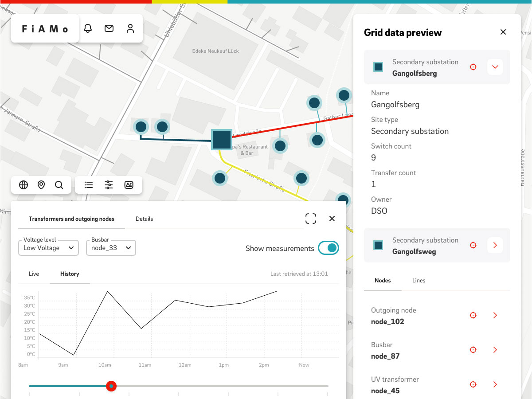Switch to the Details tab
532x399 pixels.
(x=144, y=219)
